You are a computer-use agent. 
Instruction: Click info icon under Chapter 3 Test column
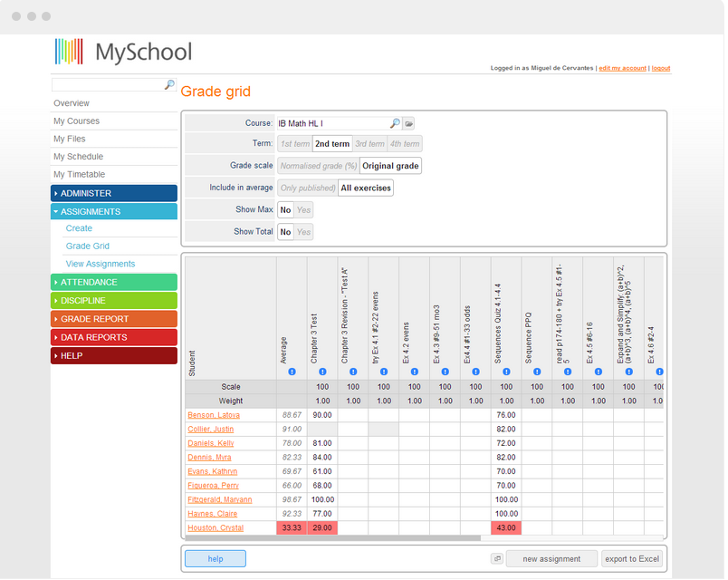pos(322,372)
